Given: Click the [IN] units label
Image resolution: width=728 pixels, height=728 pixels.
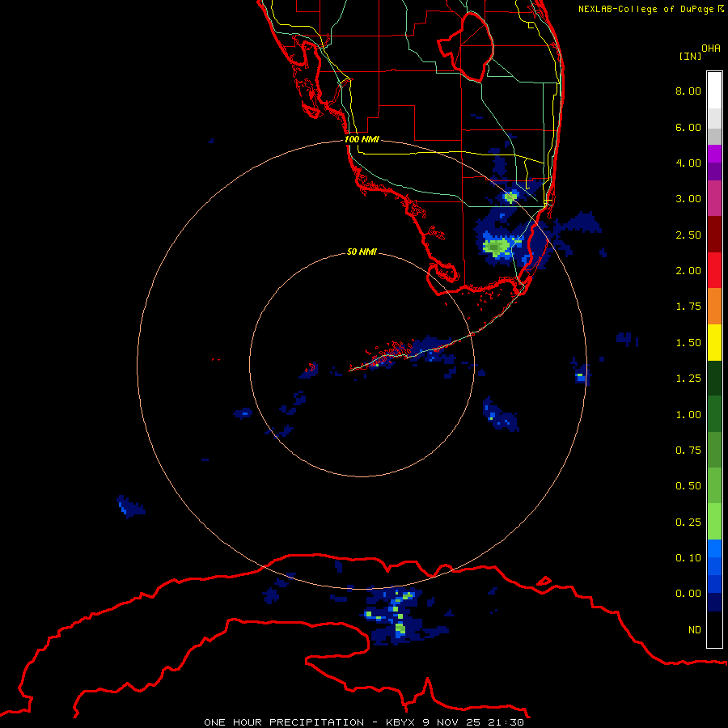Looking at the screenshot, I should (x=690, y=56).
